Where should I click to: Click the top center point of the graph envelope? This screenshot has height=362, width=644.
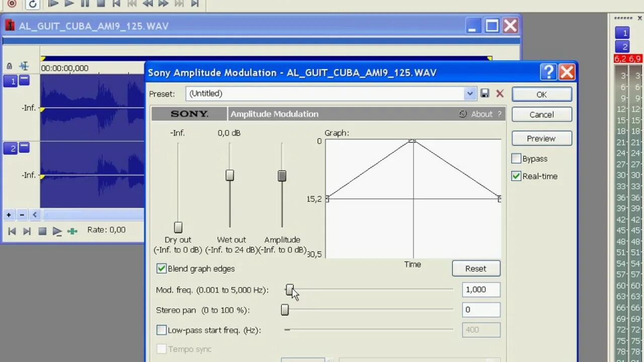(x=413, y=140)
